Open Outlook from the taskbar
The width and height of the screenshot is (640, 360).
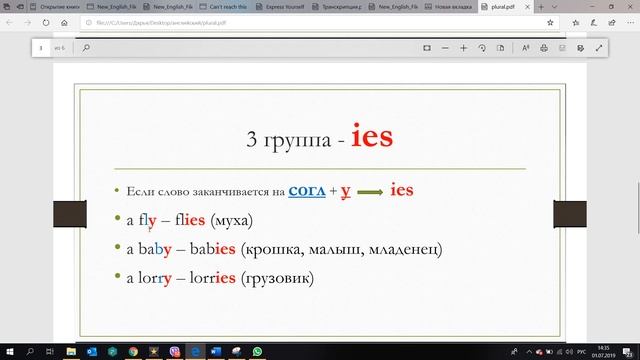pyautogui.click(x=92, y=351)
